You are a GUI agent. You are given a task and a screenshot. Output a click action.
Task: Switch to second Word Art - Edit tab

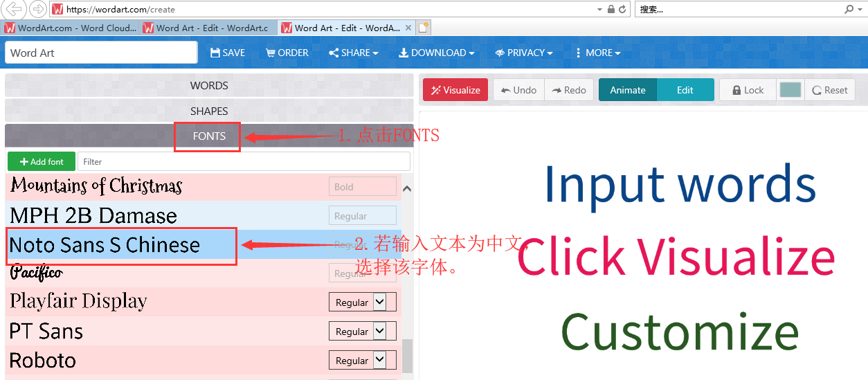[x=208, y=28]
